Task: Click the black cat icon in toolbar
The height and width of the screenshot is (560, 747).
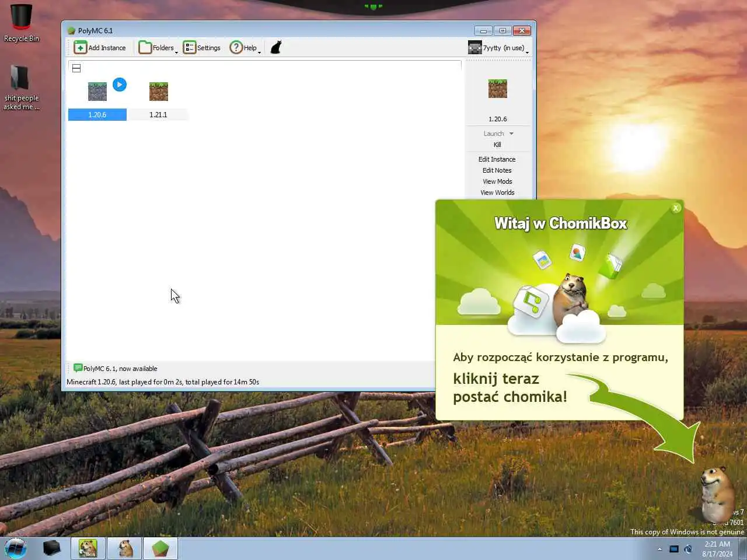Action: 276,48
